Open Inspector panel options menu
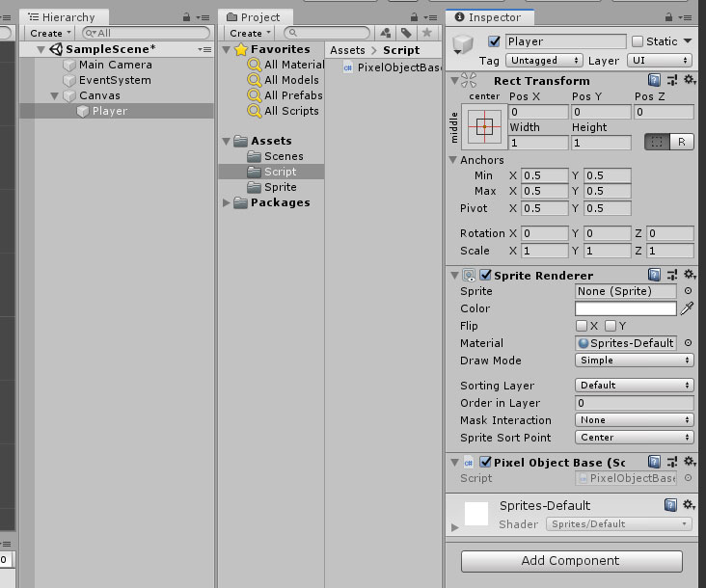Screen dimensions: 706x588 tap(685, 17)
